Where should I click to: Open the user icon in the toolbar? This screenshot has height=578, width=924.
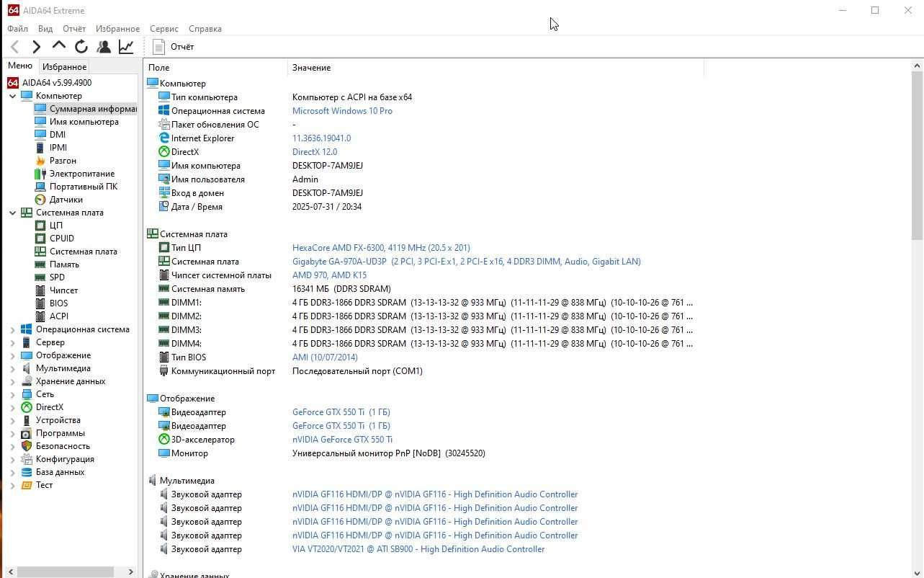pyautogui.click(x=104, y=47)
